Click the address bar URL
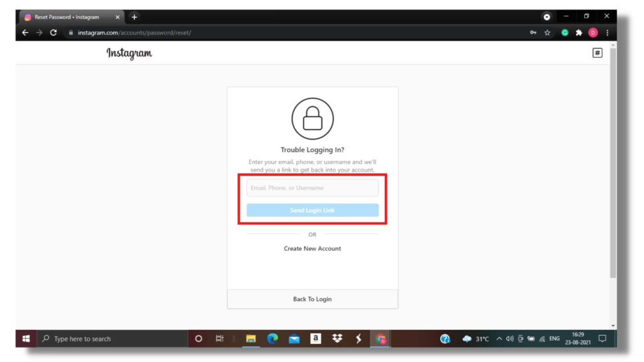 click(x=135, y=33)
